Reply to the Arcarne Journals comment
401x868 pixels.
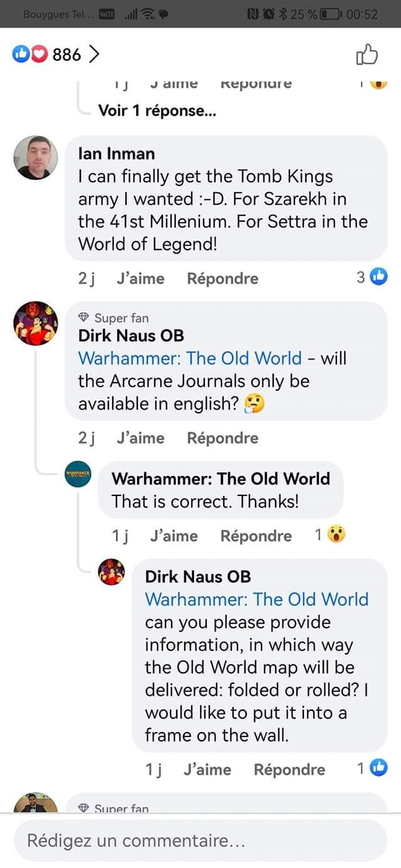click(222, 438)
